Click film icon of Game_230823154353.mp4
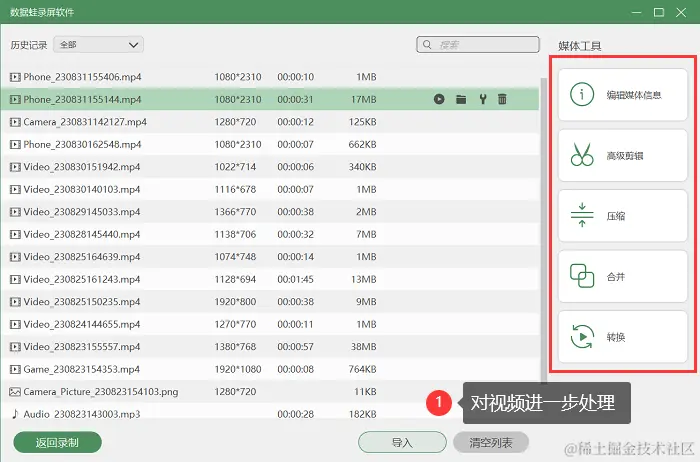 [x=15, y=369]
